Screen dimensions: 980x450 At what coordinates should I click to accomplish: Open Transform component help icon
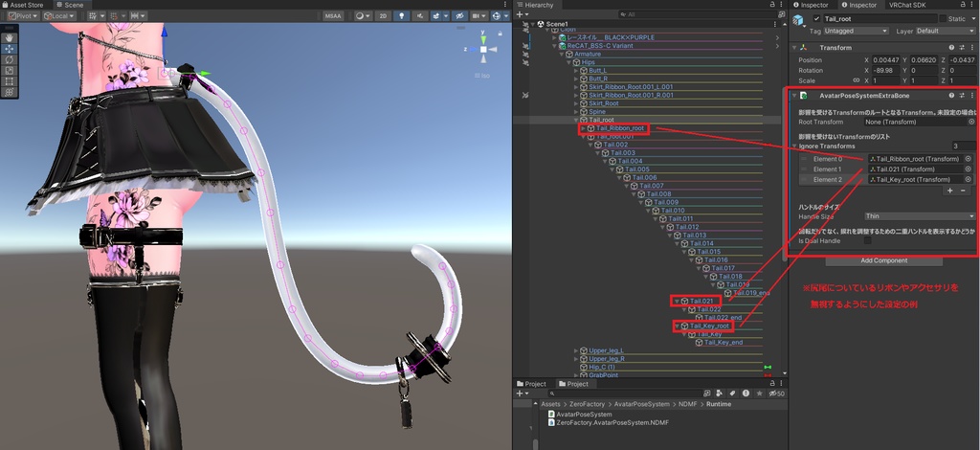tap(951, 47)
